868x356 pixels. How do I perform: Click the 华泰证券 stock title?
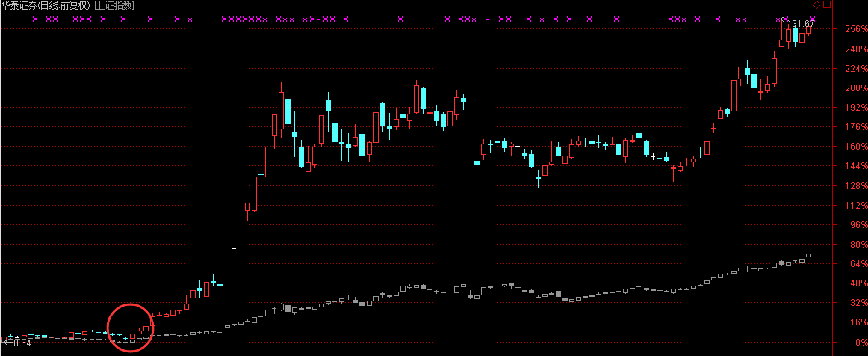tap(19, 6)
